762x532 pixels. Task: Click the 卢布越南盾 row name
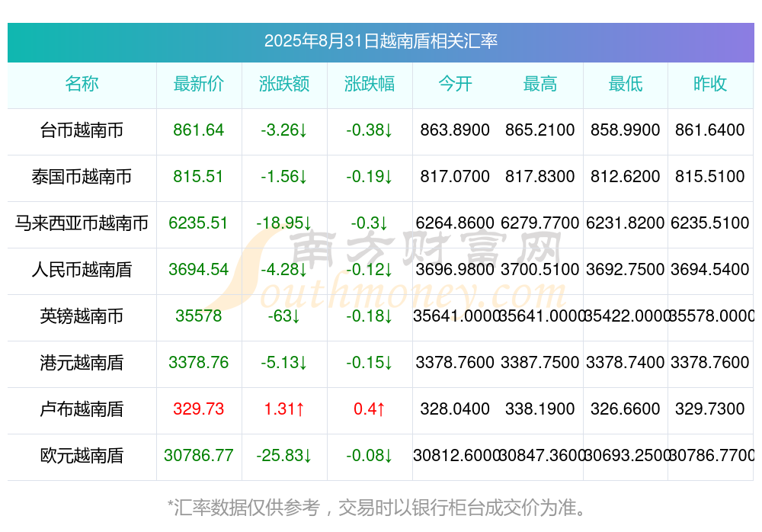click(x=82, y=409)
